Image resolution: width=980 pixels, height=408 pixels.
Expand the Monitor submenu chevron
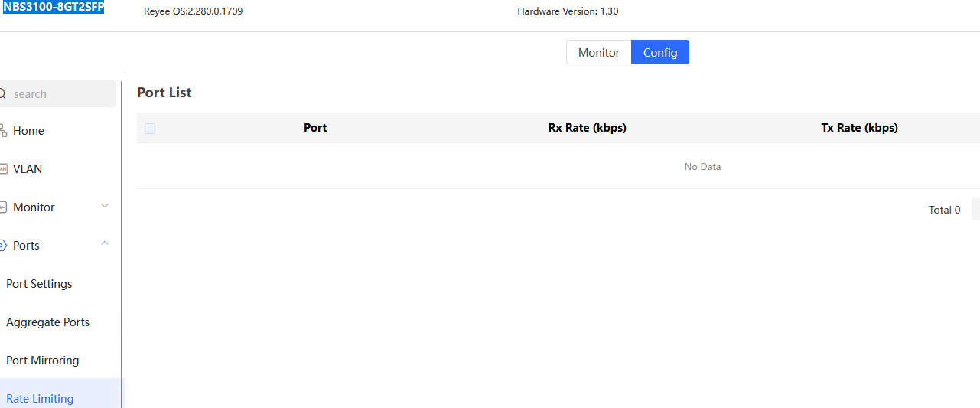(x=106, y=206)
